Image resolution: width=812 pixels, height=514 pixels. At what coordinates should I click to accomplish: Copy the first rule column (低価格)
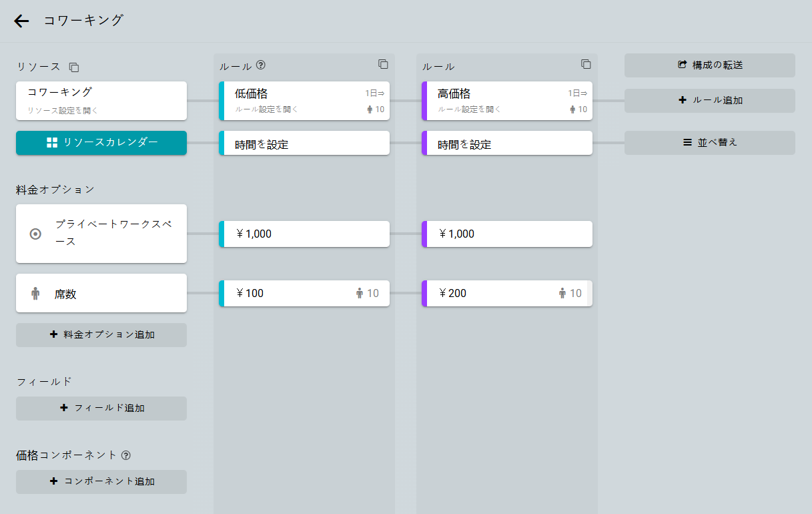click(383, 64)
